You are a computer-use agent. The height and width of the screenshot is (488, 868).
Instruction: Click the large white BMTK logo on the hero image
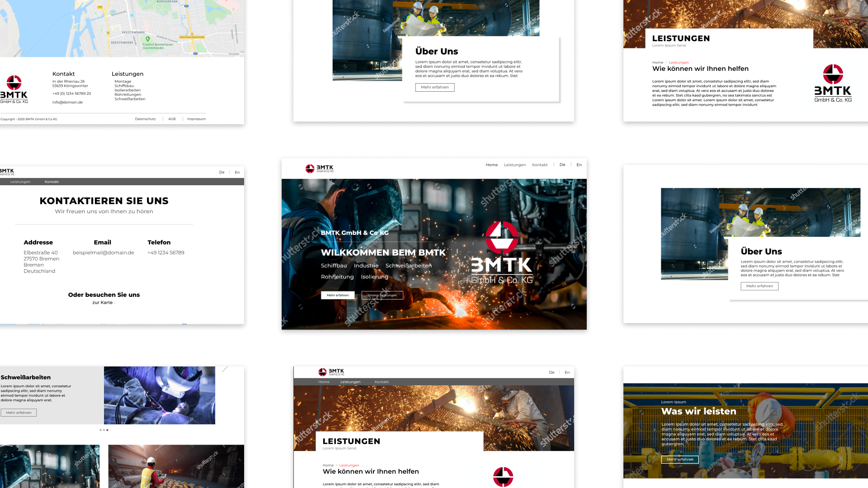pos(502,253)
